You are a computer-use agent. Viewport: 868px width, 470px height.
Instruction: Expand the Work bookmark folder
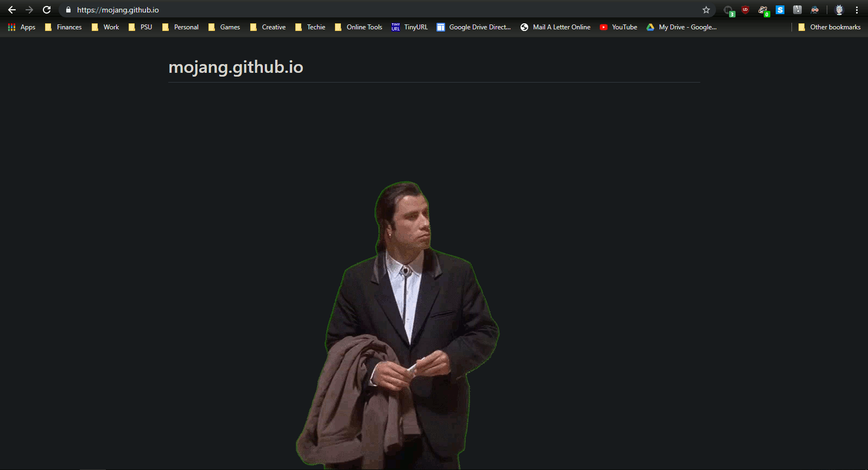(x=105, y=27)
